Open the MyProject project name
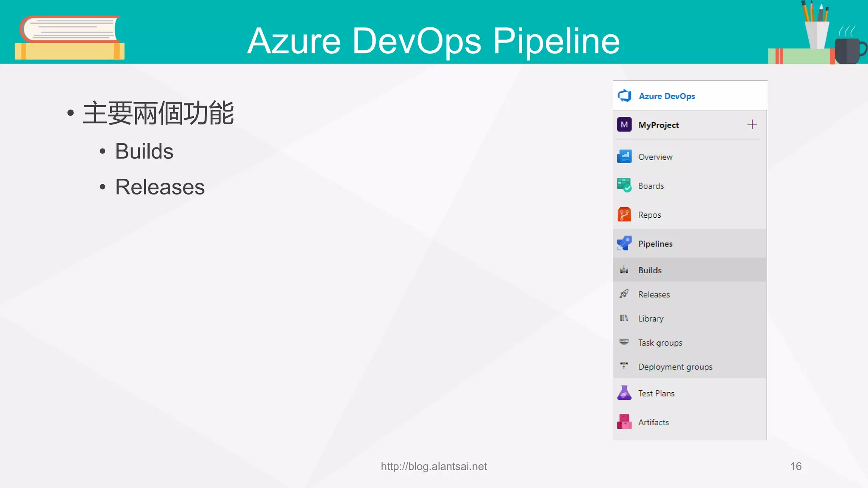868x488 pixels. (659, 125)
